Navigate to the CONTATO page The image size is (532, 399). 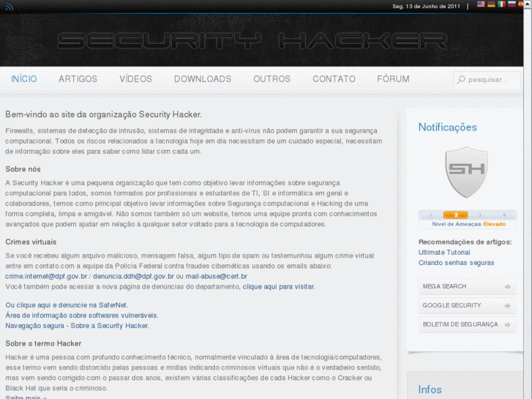point(334,79)
